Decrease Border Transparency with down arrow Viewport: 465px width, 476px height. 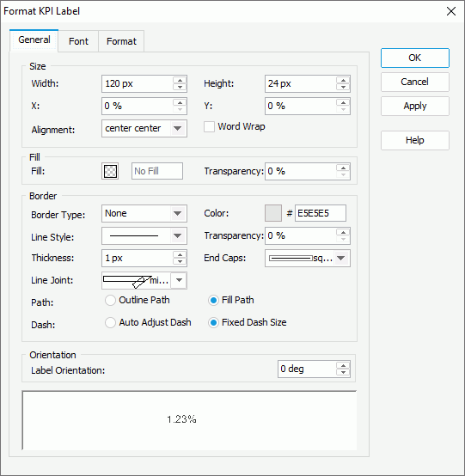point(343,240)
